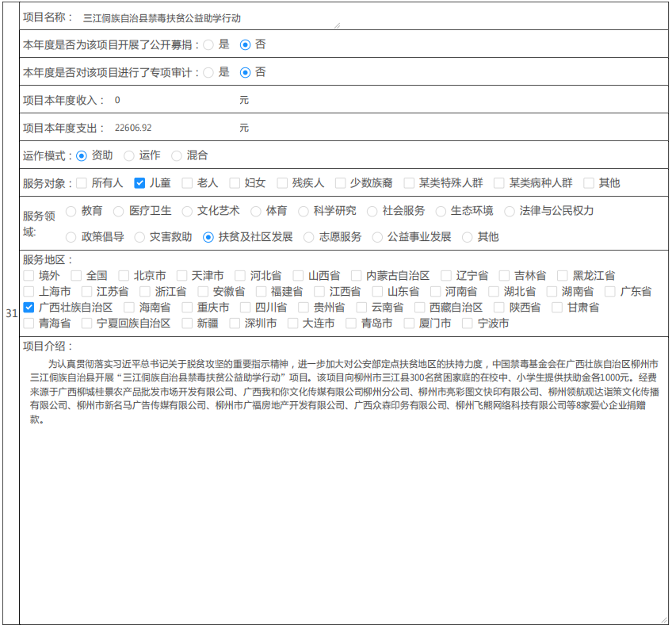Tick the '少数民族' checkbox

coord(340,183)
